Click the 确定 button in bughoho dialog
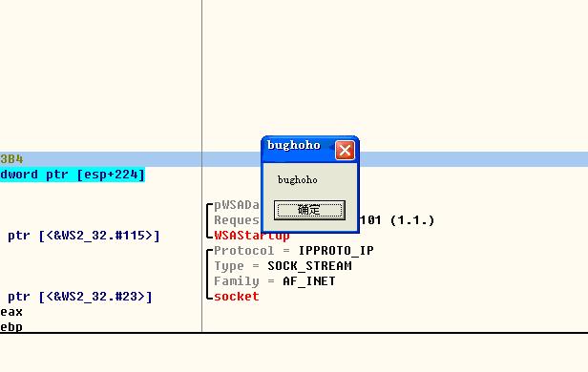This screenshot has width=588, height=372. pos(309,210)
